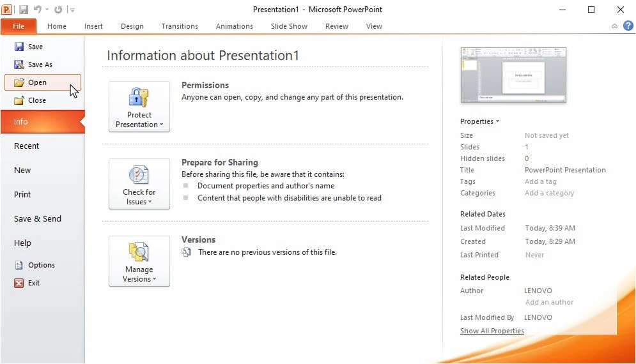The width and height of the screenshot is (636, 364).
Task: Click the presentation preview thumbnail
Action: [x=513, y=75]
